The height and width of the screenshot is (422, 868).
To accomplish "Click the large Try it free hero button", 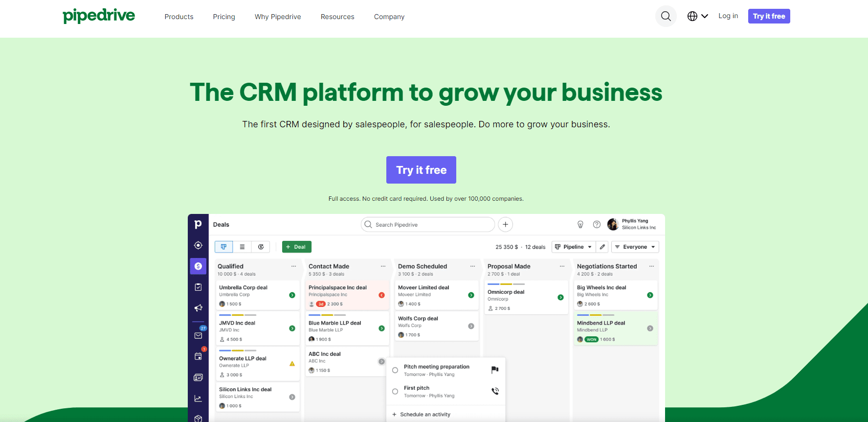I will coord(421,170).
